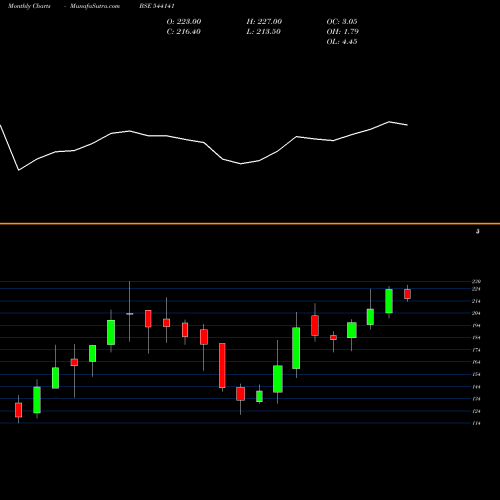Image resolution: width=500 pixels, height=500 pixels.
Task: Click the open value 'O: 223.00'
Action: [x=184, y=22]
